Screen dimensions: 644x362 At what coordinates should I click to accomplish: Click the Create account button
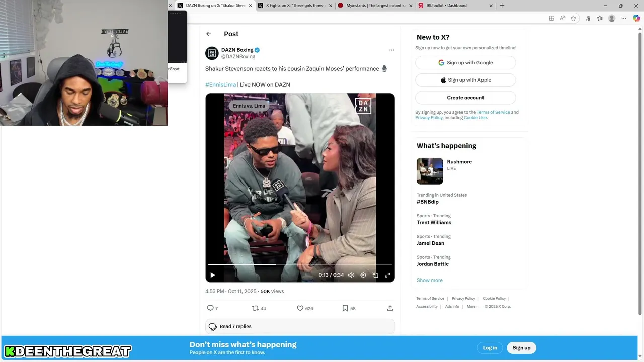(465, 98)
